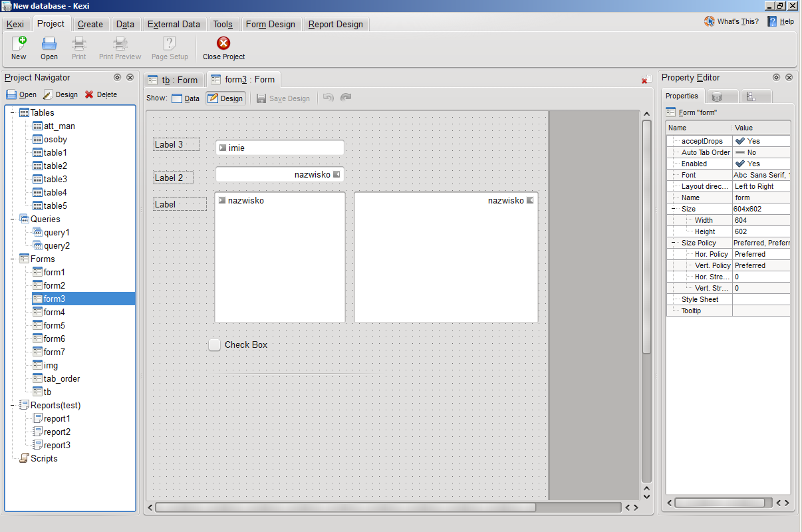Screen dimensions: 802x532
Task: Open the External Data tab
Action: tap(174, 24)
